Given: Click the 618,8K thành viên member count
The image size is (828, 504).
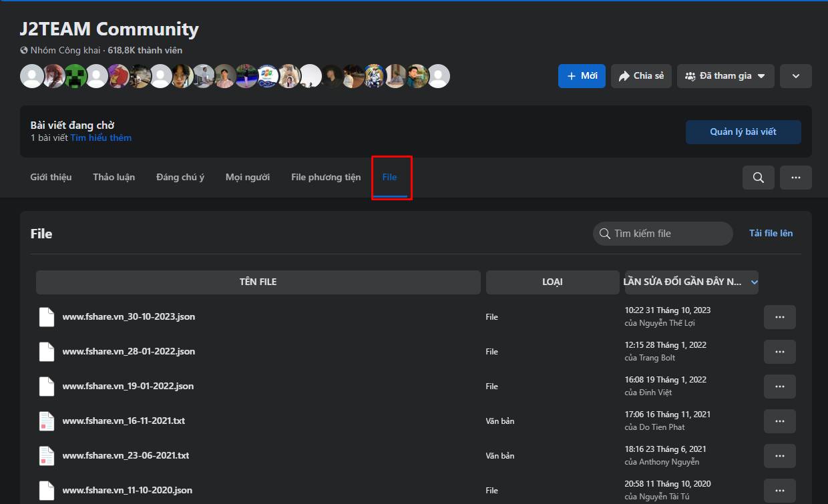Looking at the screenshot, I should (x=145, y=51).
